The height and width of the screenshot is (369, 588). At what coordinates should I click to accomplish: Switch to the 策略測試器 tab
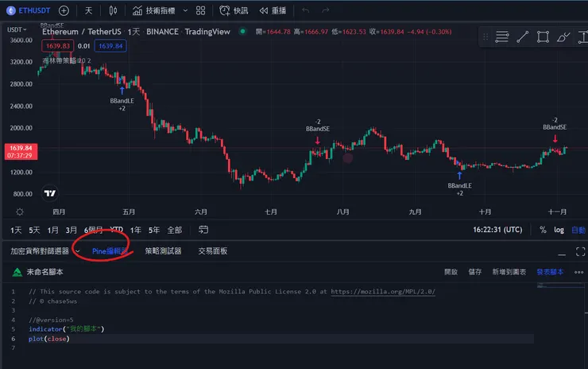163,251
